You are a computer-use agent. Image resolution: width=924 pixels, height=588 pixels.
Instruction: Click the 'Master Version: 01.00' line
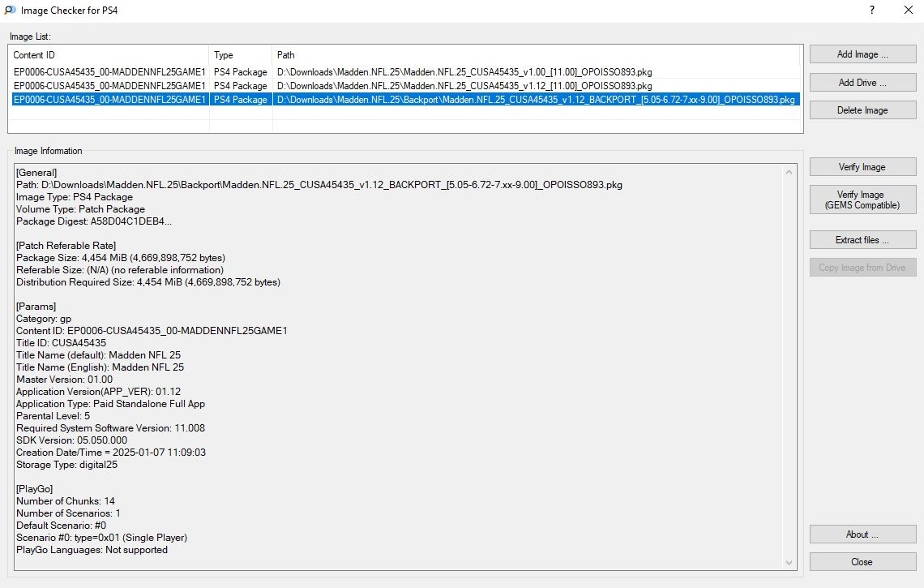point(64,380)
